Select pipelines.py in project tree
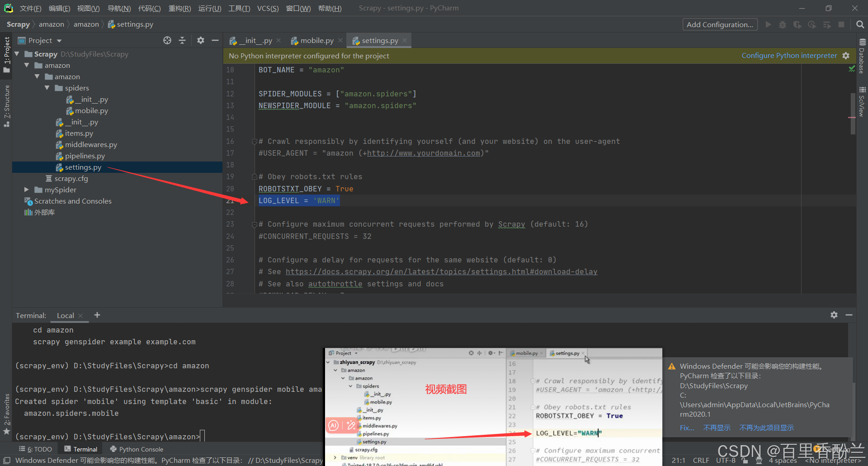Screen dimensions: 868x466 (85, 156)
